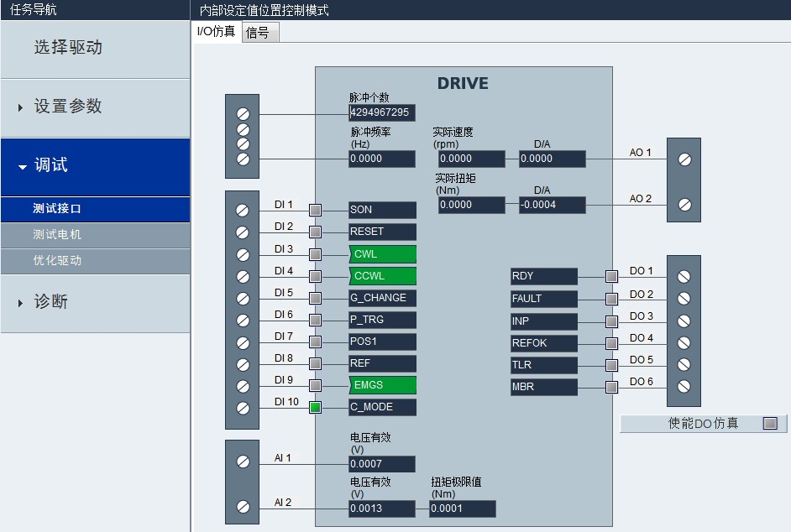The image size is (791, 532).
Task: Click the C_MODE signal box
Action: [382, 407]
